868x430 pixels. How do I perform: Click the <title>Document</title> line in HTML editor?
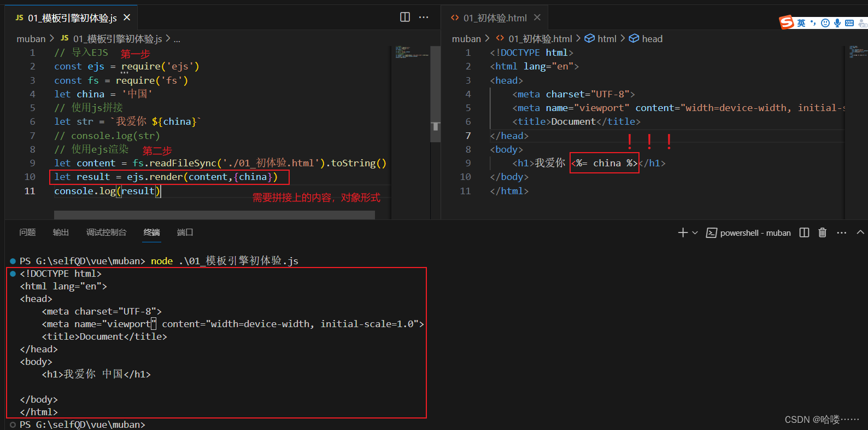[576, 121]
